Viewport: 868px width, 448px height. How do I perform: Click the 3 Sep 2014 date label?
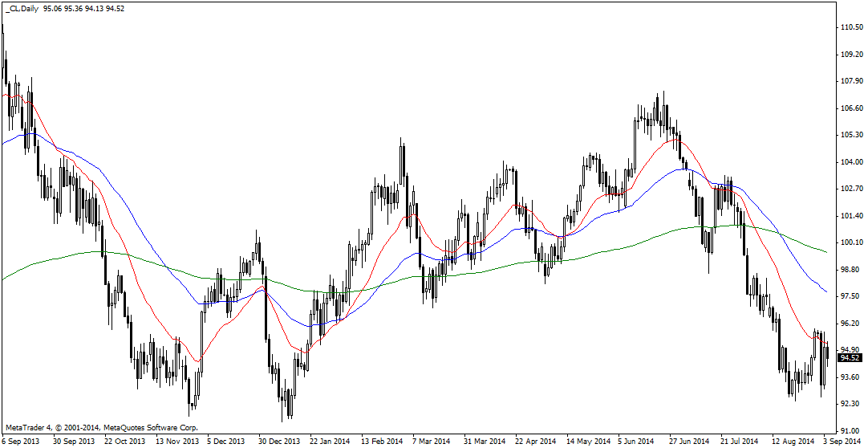pyautogui.click(x=842, y=442)
